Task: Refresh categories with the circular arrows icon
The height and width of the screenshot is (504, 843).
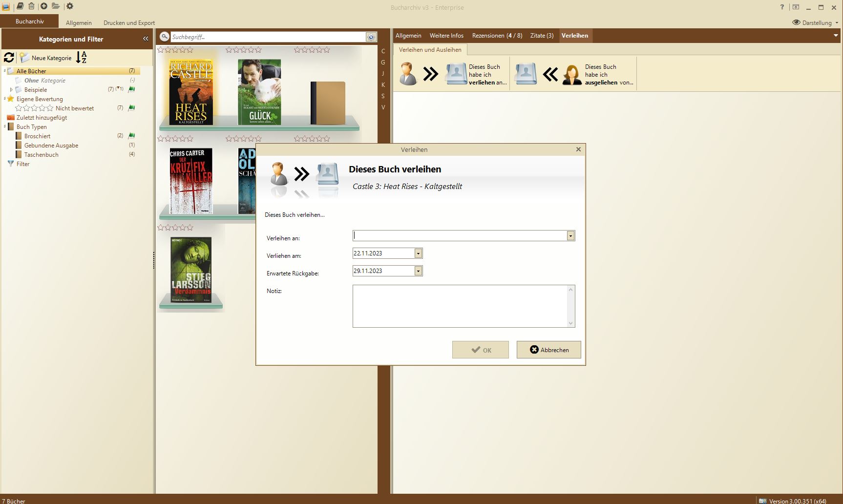Action: point(9,58)
